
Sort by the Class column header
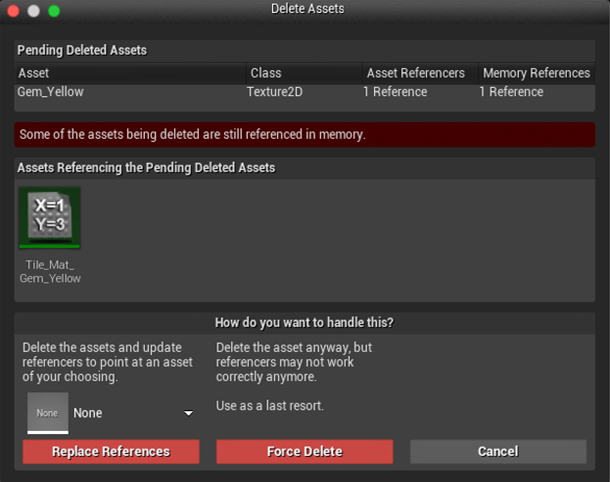(305, 73)
